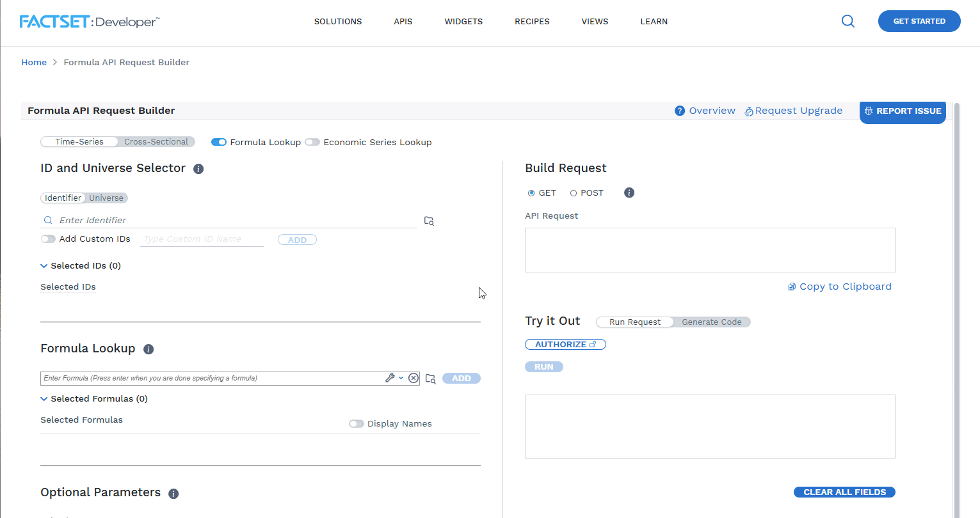Click the search magnifier icon in header
980x518 pixels.
click(847, 21)
